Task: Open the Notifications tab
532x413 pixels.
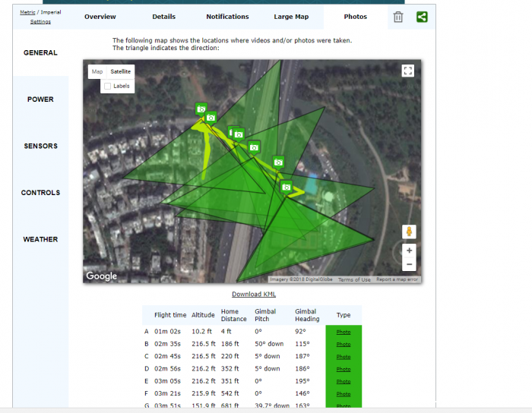Action: [x=227, y=17]
